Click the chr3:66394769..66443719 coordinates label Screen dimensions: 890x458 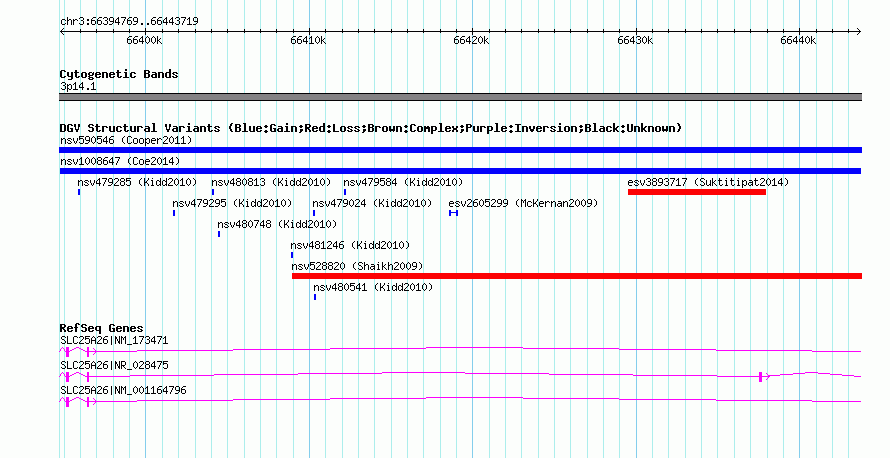point(129,21)
